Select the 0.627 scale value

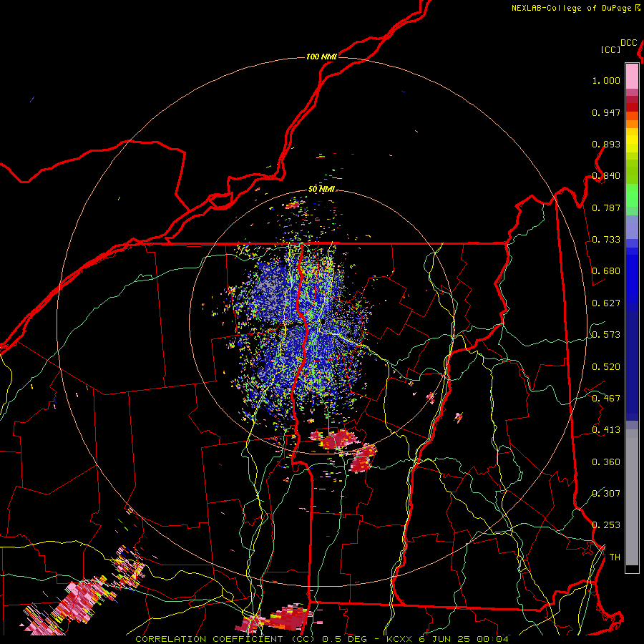coord(606,303)
